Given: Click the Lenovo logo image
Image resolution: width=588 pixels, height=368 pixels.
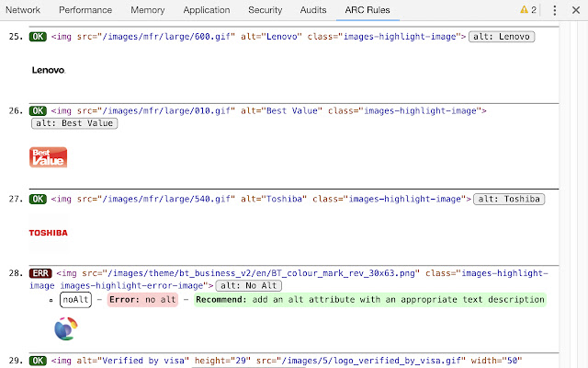Looking at the screenshot, I should coord(48,70).
